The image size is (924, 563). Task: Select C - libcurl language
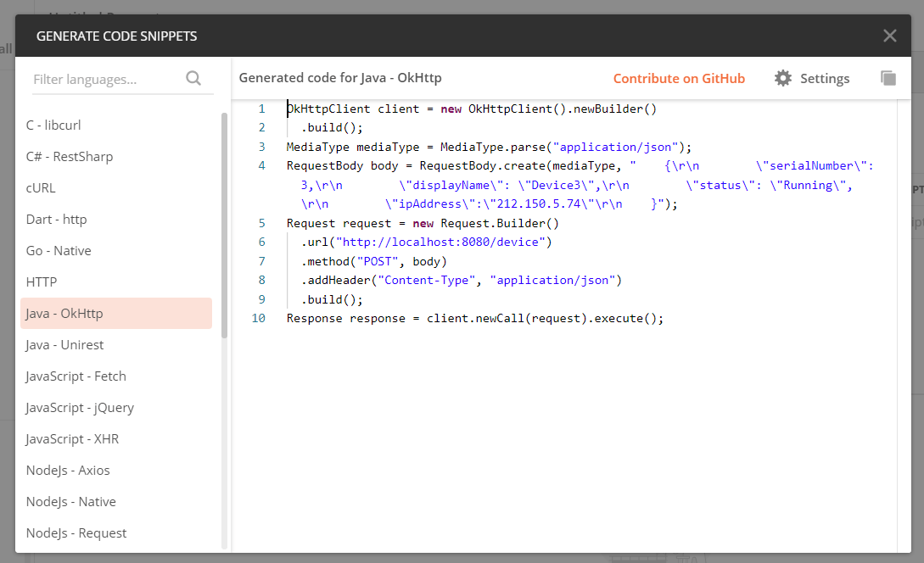pyautogui.click(x=116, y=125)
